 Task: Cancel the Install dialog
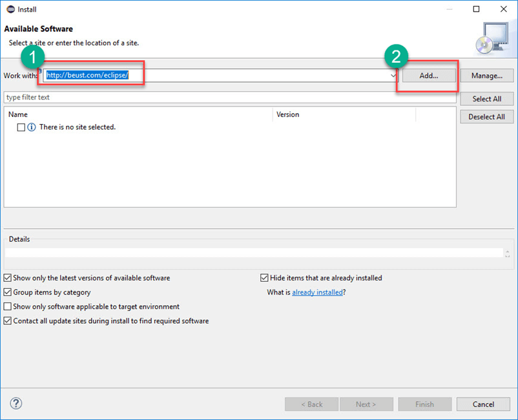[483, 404]
